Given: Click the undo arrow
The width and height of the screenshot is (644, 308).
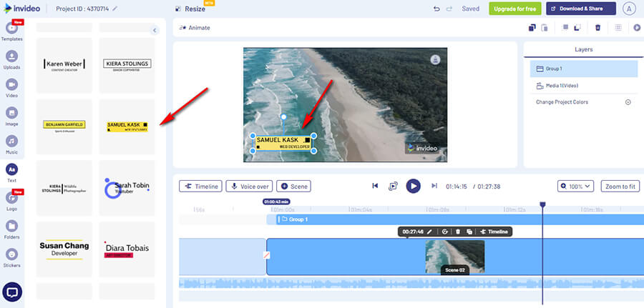Looking at the screenshot, I should tap(436, 9).
